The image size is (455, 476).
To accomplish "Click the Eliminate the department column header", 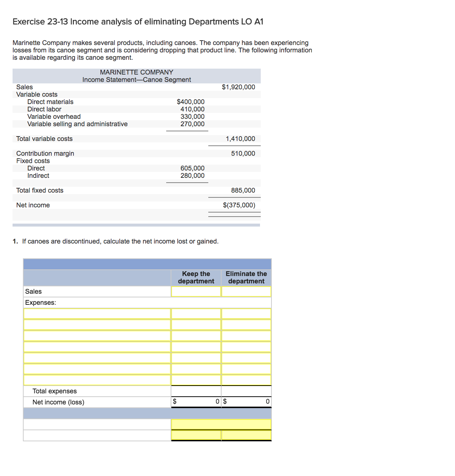I will 246,277.
